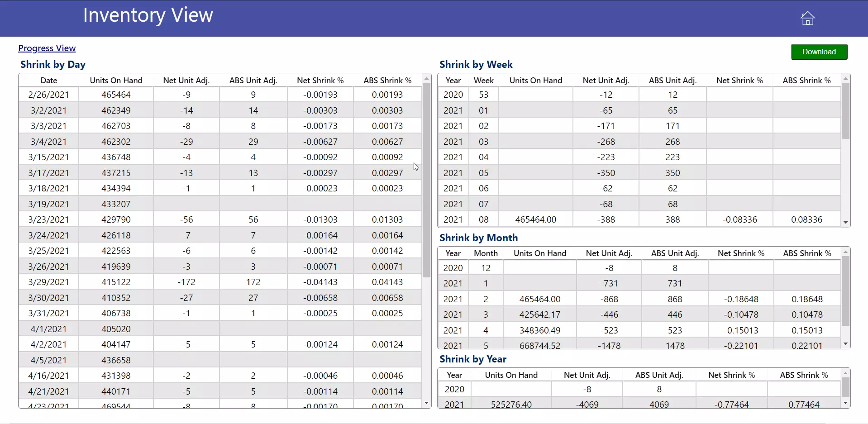
Task: Click the green Download button
Action: tap(819, 52)
